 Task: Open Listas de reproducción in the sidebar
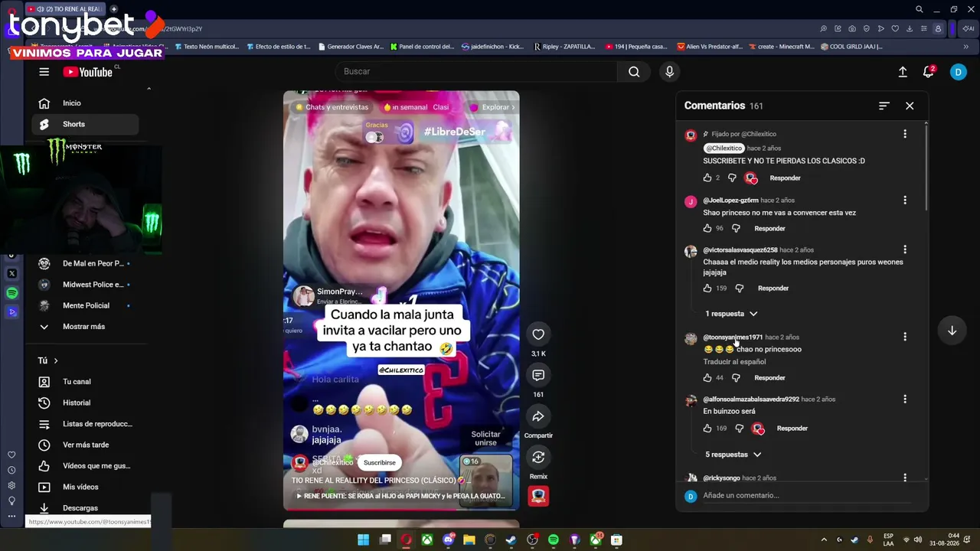point(85,424)
